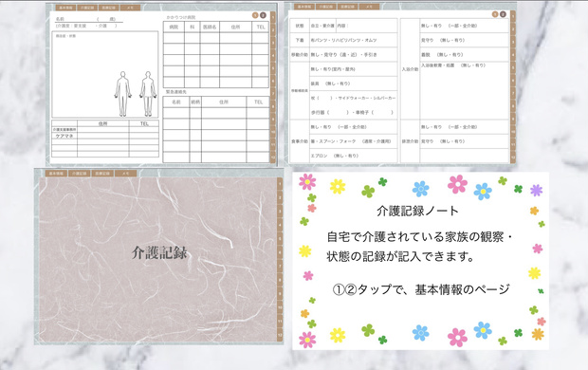Select 介護記録 tab on the hospital-table page
Viewport: 588px width, 370px height.
coord(87,8)
